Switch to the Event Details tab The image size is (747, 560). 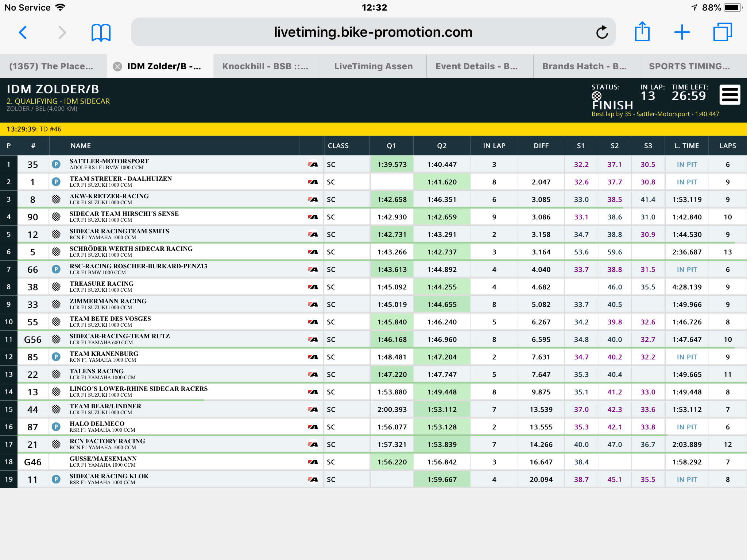pos(480,66)
